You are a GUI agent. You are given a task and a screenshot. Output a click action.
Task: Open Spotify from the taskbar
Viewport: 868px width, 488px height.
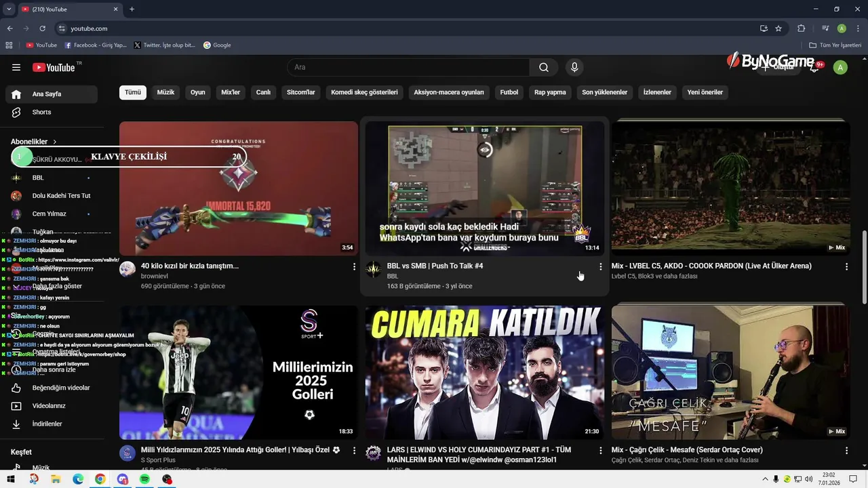tap(144, 479)
